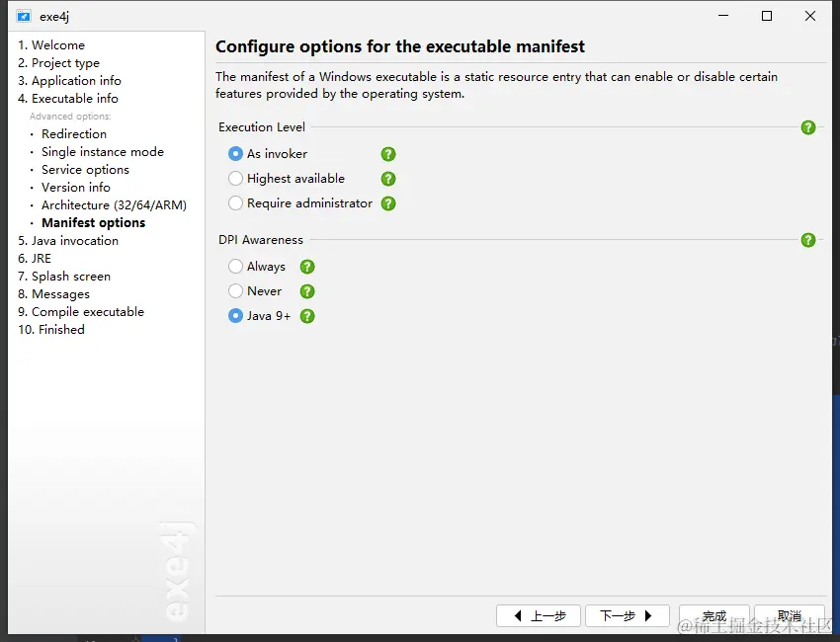This screenshot has width=840, height=642.
Task: Open help icon next to Highest available
Action: coord(388,179)
